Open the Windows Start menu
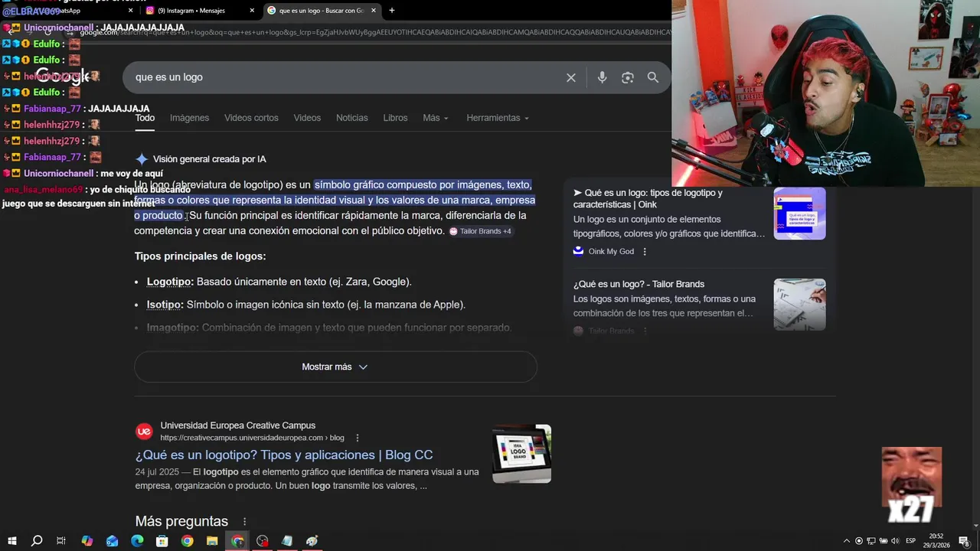This screenshot has width=980, height=551. coord(11,541)
